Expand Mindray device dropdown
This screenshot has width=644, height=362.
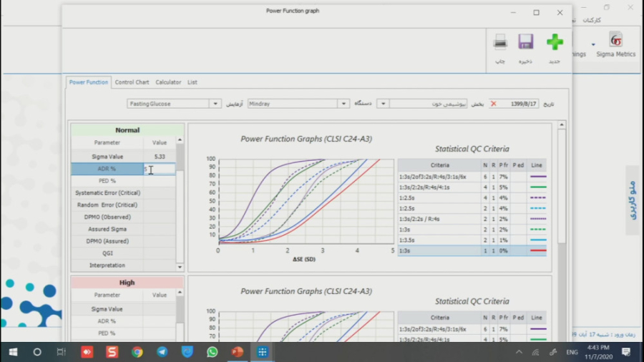(343, 104)
